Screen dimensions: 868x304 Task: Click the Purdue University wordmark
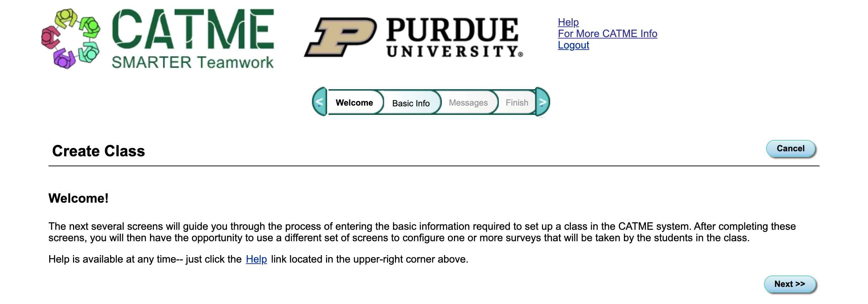click(453, 37)
